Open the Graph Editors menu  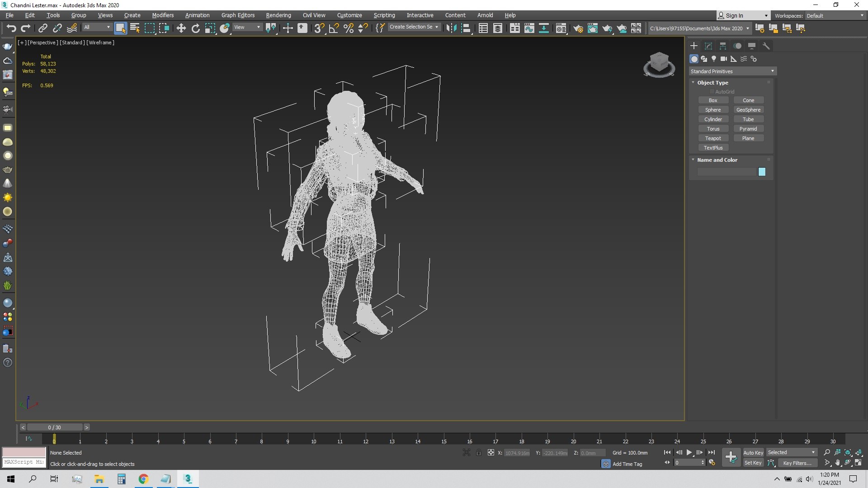click(238, 15)
